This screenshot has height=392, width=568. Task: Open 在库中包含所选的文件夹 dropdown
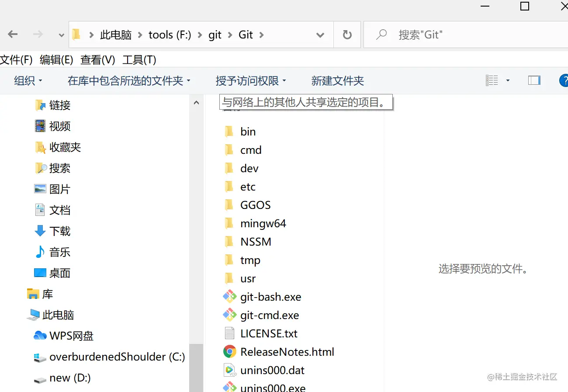129,80
